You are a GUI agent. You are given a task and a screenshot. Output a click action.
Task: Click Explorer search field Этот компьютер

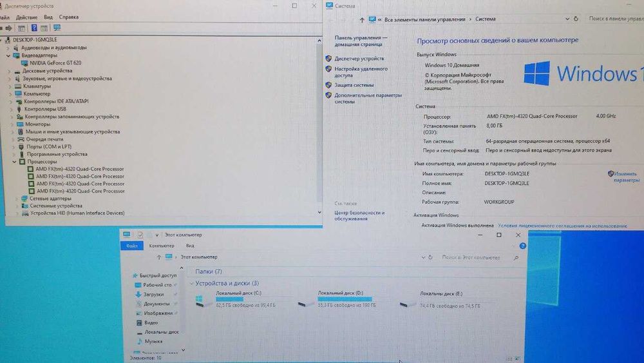(477, 257)
